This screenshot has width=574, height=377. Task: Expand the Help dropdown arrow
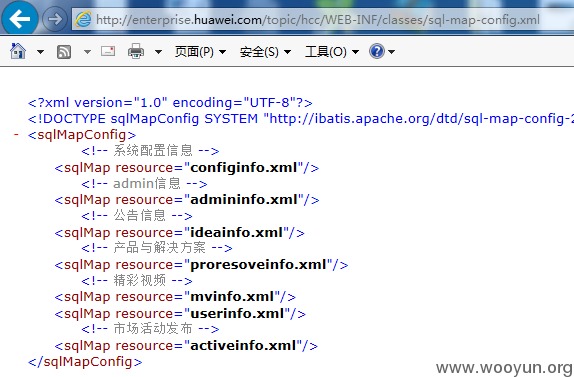pos(391,52)
